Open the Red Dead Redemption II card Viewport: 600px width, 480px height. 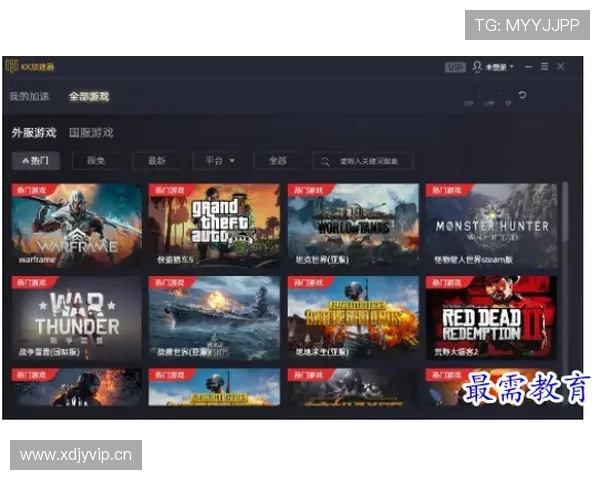point(491,318)
